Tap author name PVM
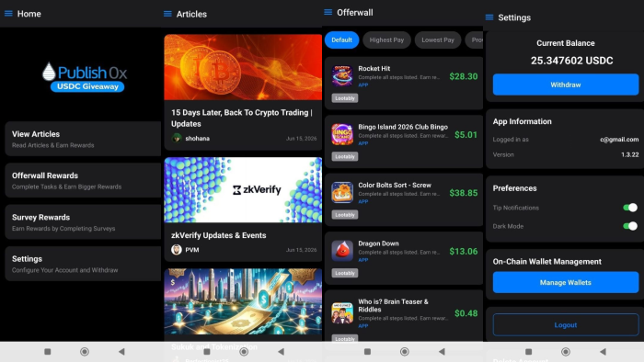644x362 pixels. tap(191, 250)
